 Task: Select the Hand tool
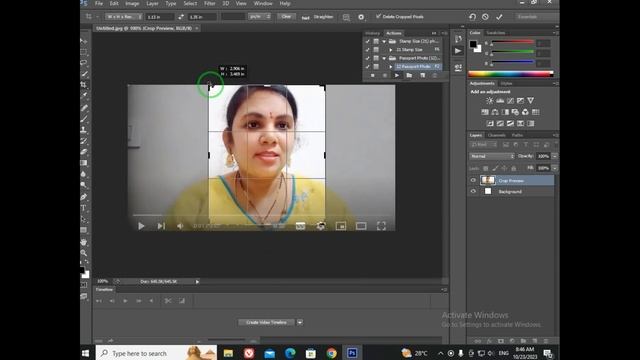[x=84, y=242]
